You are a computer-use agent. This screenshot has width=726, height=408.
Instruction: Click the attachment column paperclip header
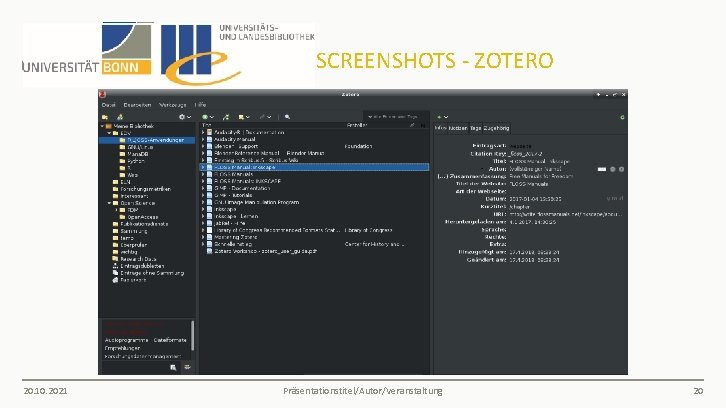pos(412,125)
